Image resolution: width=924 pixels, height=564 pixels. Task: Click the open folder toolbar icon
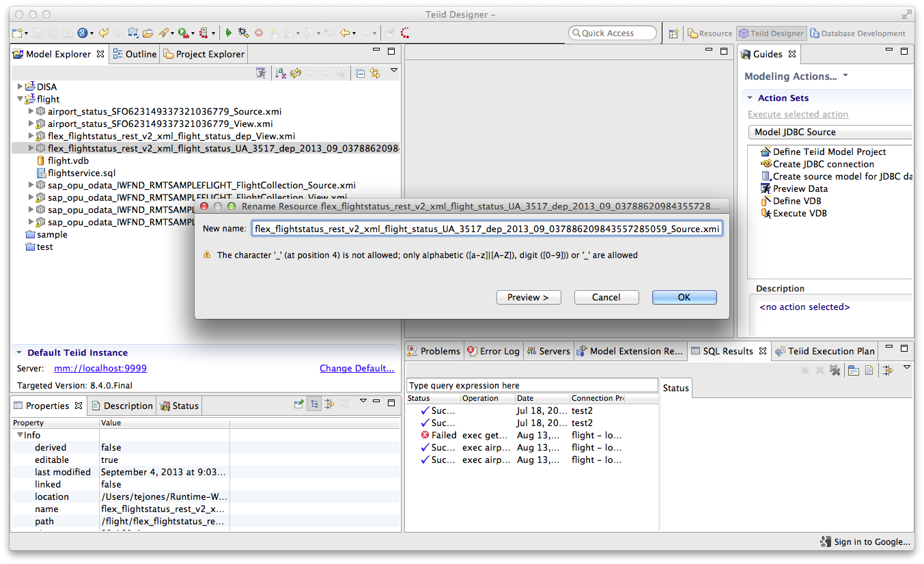pos(147,33)
